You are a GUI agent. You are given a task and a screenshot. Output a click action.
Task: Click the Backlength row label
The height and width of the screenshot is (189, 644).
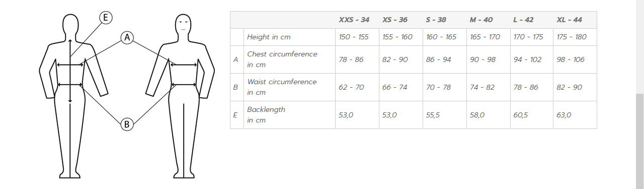266,115
